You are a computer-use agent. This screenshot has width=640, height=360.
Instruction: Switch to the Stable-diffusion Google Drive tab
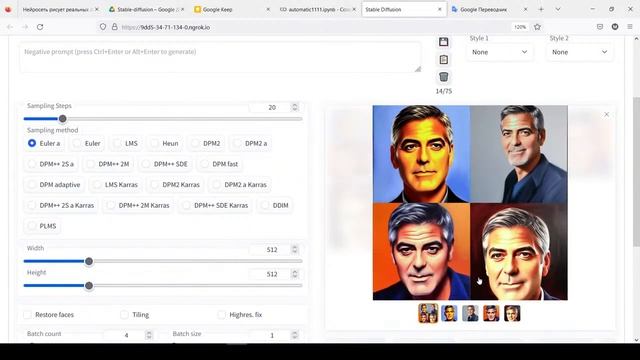(x=146, y=9)
